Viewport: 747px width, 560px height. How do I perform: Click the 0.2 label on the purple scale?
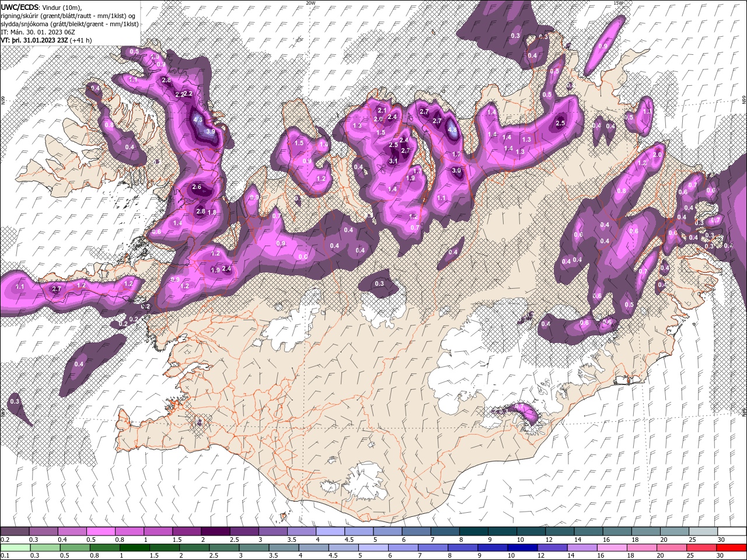click(x=5, y=540)
